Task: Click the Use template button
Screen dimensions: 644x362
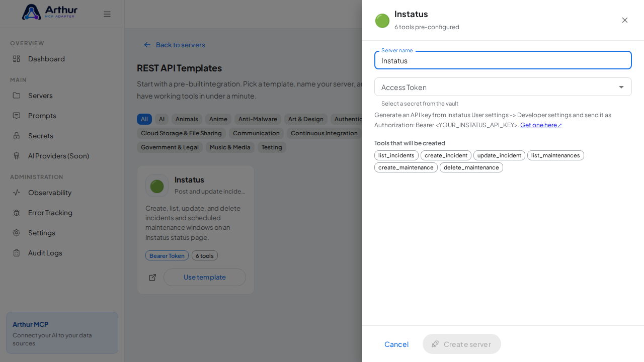Action: click(x=205, y=277)
